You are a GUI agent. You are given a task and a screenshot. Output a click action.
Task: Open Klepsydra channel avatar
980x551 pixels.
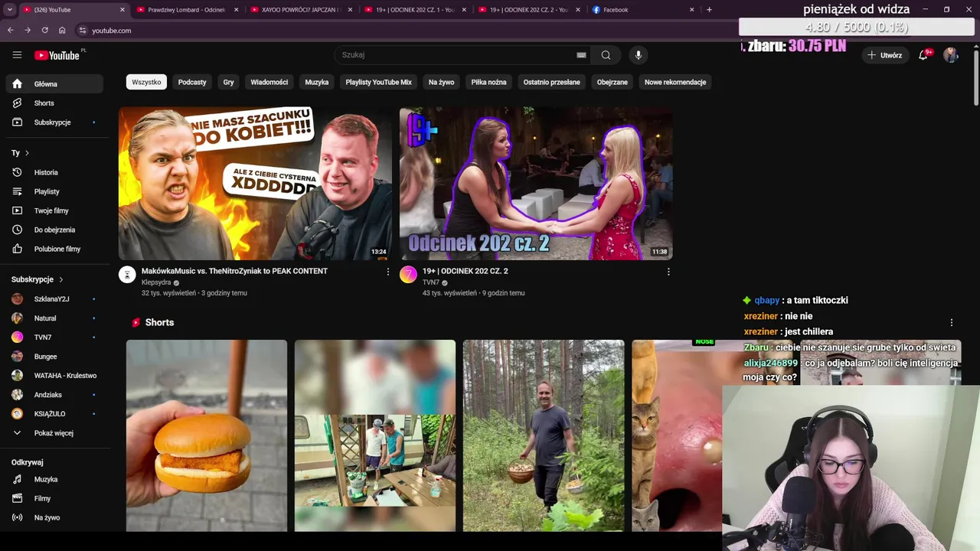click(127, 275)
